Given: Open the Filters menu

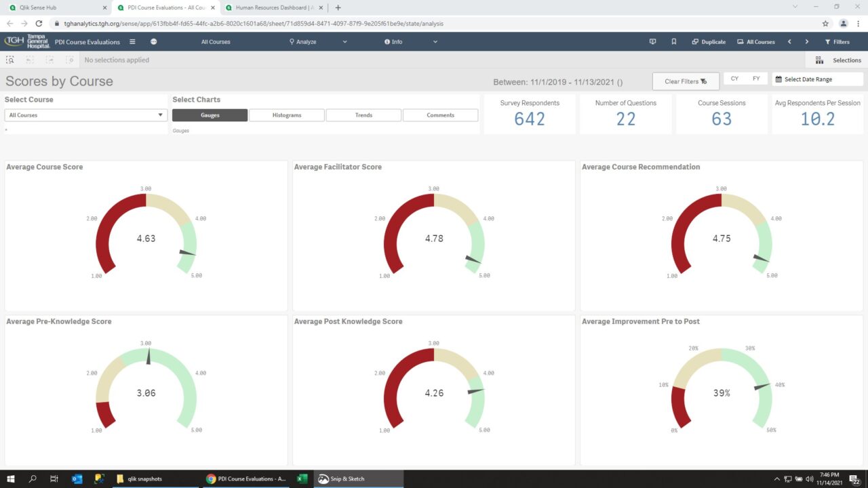Looking at the screenshot, I should [838, 41].
